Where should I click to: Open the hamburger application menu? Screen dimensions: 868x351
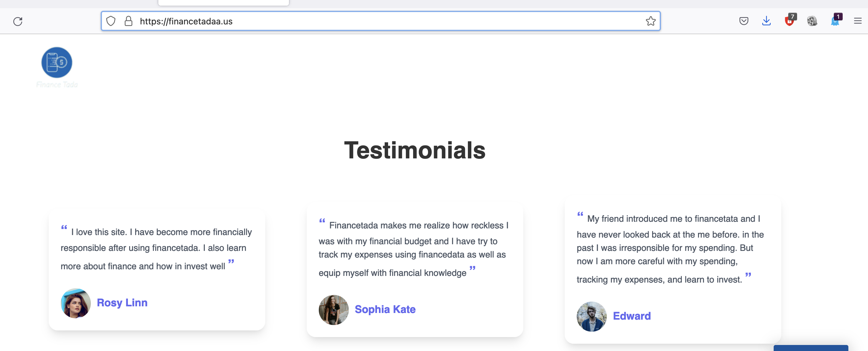pos(858,21)
